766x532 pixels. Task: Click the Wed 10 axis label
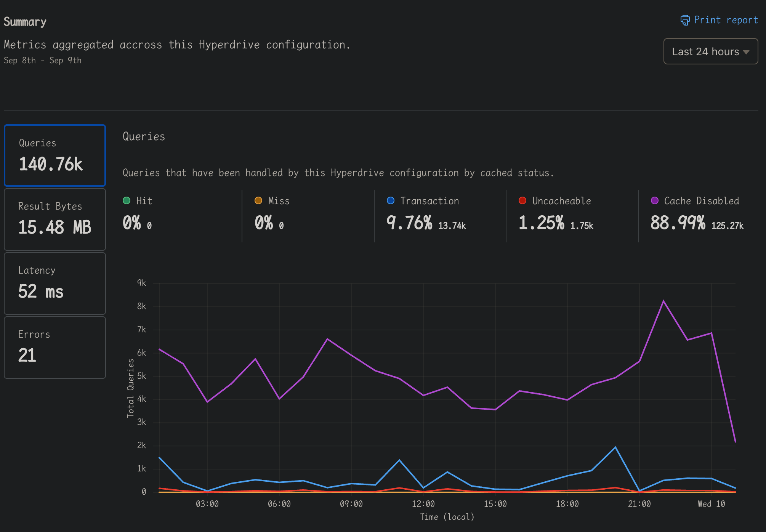tap(711, 504)
